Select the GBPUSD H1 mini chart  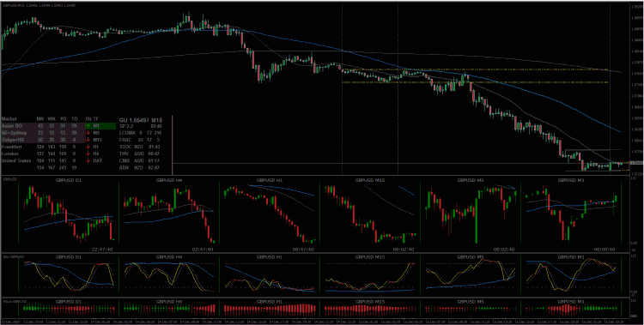[269, 214]
